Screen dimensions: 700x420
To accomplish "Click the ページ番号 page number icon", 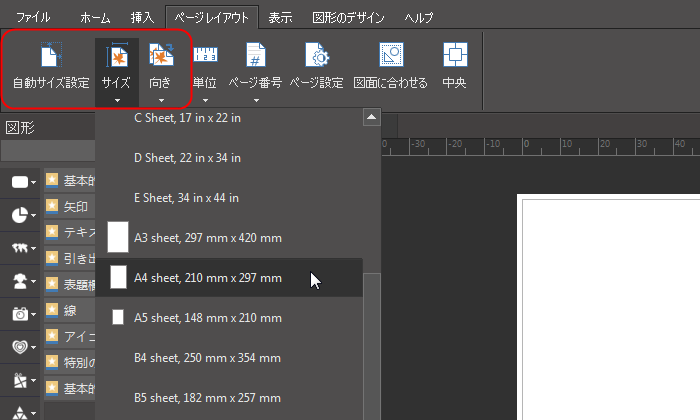I will [255, 55].
